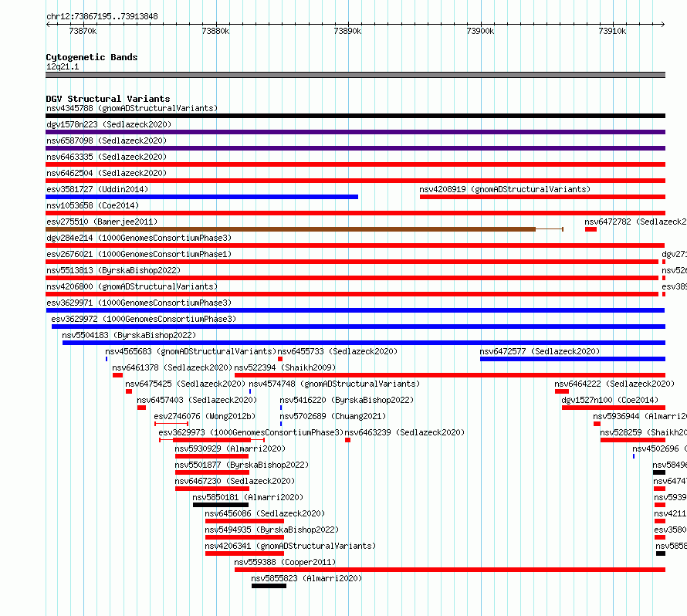687x616 pixels.
Task: Click the red bar under nsv6456086
Action: (x=245, y=521)
